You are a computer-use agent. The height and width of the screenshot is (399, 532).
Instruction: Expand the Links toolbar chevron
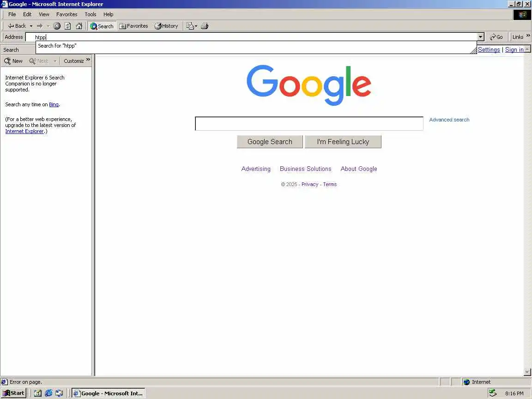click(x=528, y=35)
